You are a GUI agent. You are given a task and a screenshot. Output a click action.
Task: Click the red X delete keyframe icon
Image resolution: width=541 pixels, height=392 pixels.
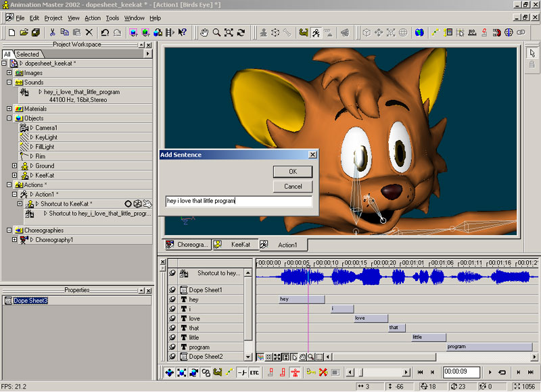[x=323, y=372]
